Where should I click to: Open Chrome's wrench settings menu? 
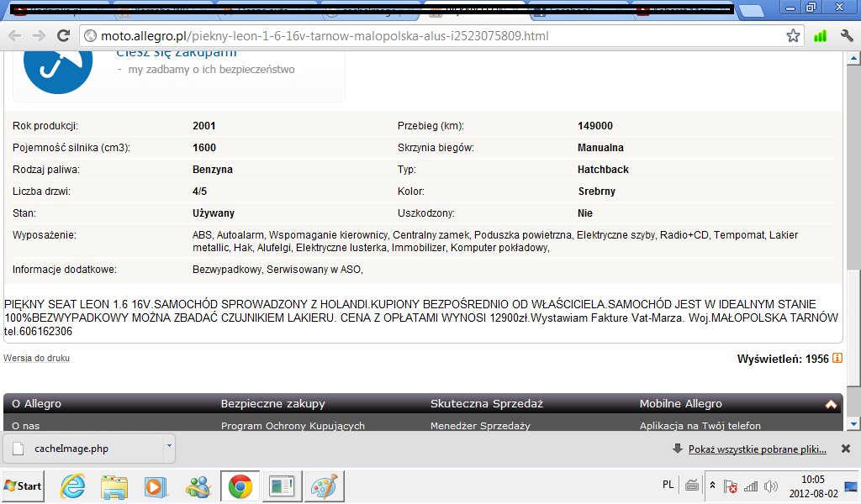(x=847, y=36)
